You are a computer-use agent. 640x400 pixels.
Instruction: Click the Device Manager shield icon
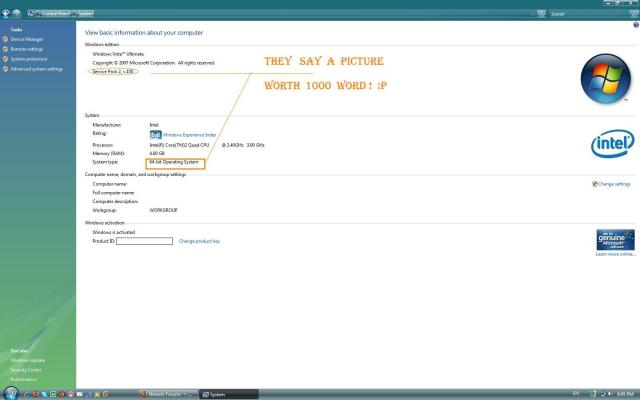click(5, 39)
